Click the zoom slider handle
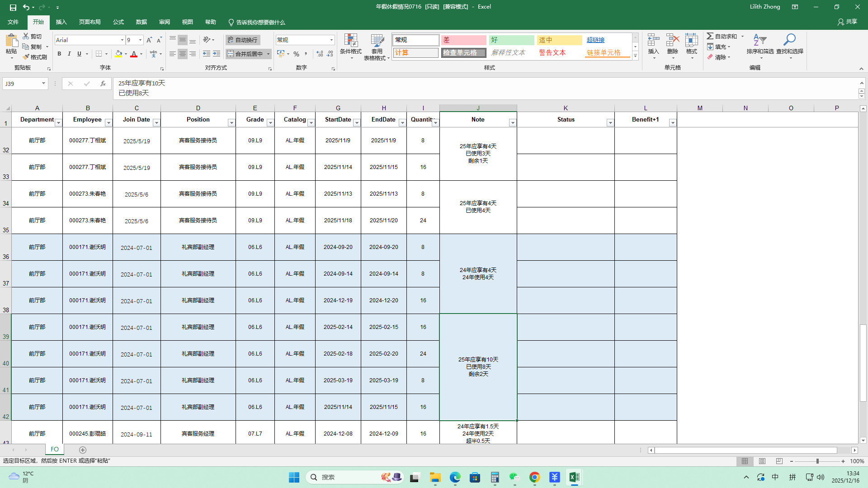Image resolution: width=868 pixels, height=488 pixels. 817,461
